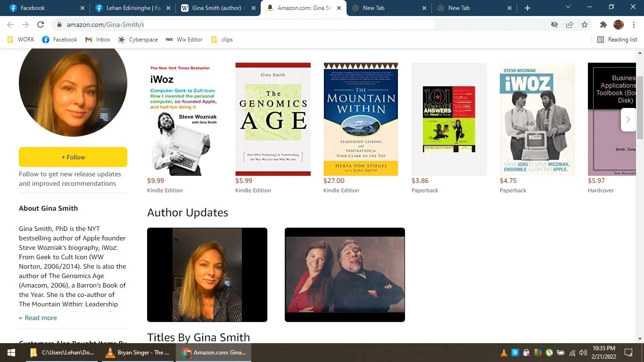This screenshot has height=362, width=644.
Task: Open the Gmail Inbox bookmark
Action: (x=98, y=40)
